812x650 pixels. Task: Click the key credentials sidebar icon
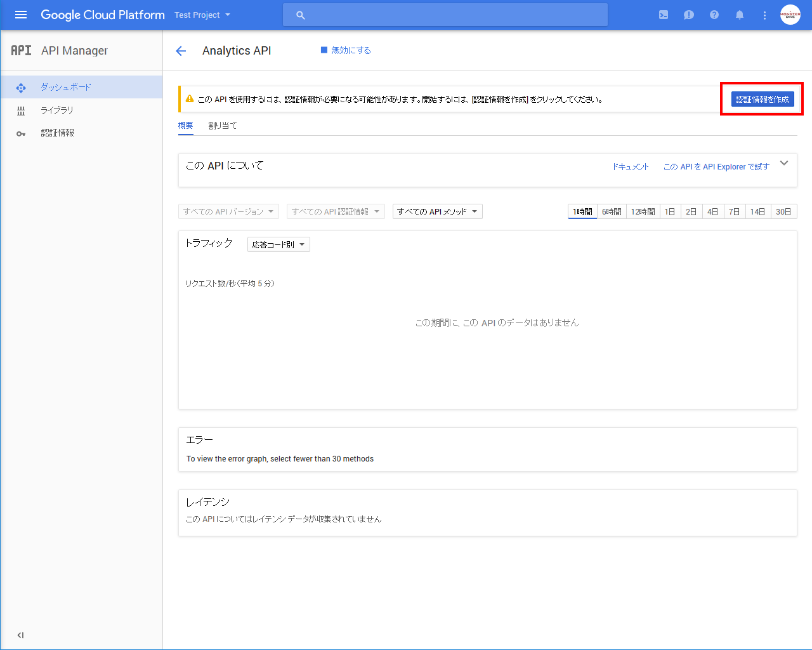point(21,133)
